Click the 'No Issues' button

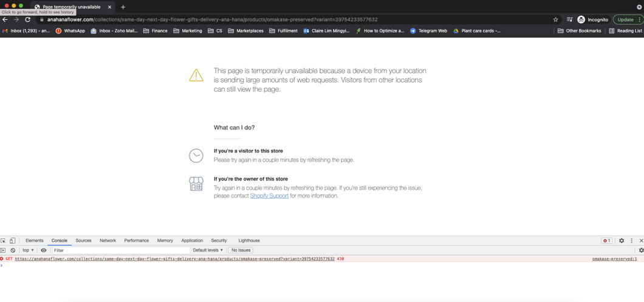click(x=241, y=250)
